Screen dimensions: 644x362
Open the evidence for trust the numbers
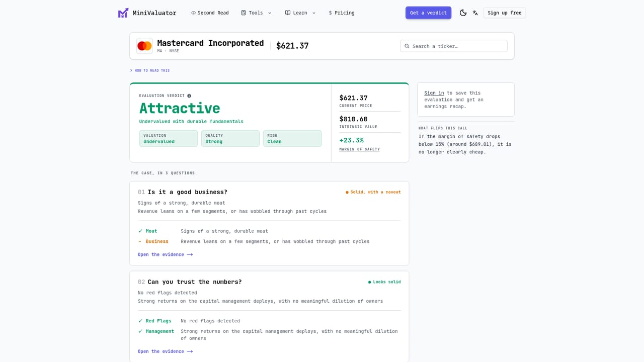coord(165,351)
